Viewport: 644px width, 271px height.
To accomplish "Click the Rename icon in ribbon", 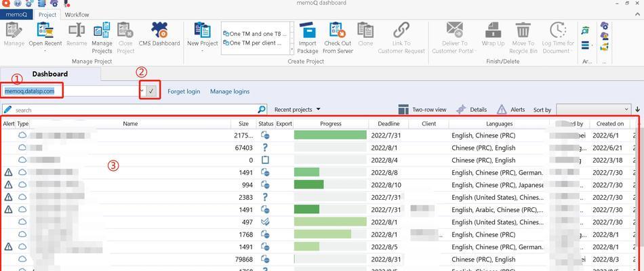I will tap(77, 30).
